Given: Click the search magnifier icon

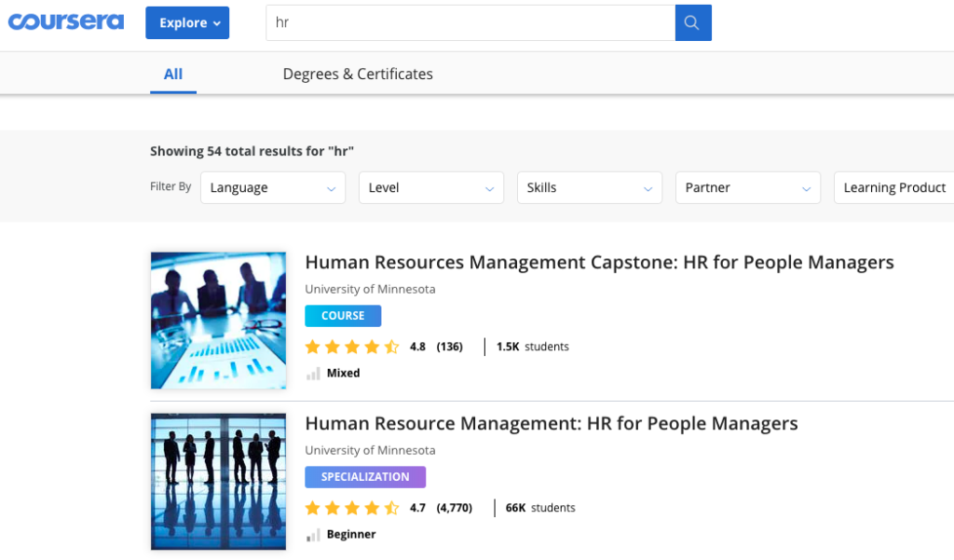Looking at the screenshot, I should coord(692,22).
